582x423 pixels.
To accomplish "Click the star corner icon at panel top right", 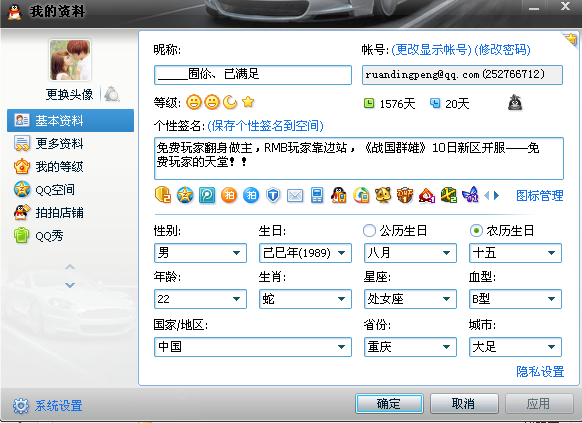I will [x=571, y=39].
